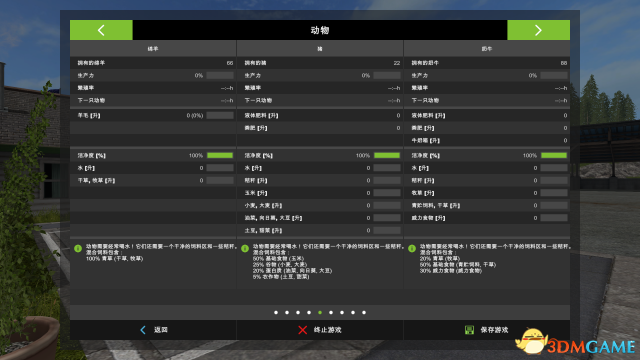Click the green floppy disk save icon

point(469,330)
